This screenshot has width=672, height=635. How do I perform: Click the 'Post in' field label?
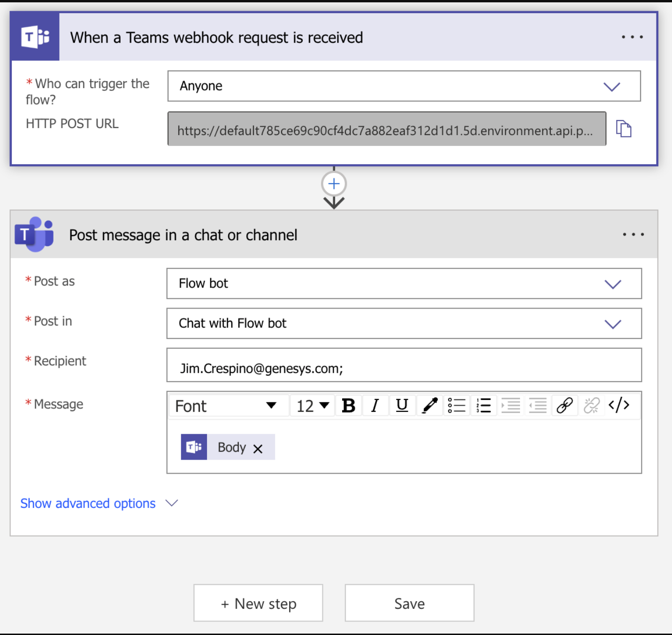point(53,321)
